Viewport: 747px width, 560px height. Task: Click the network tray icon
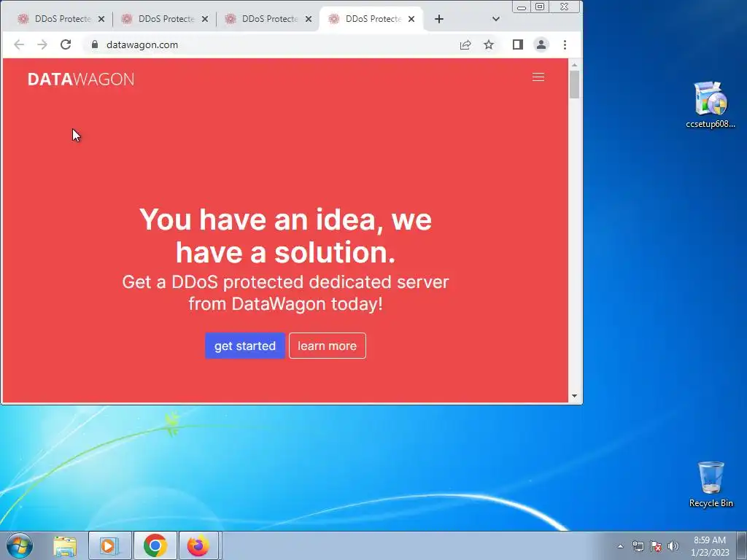[638, 546]
